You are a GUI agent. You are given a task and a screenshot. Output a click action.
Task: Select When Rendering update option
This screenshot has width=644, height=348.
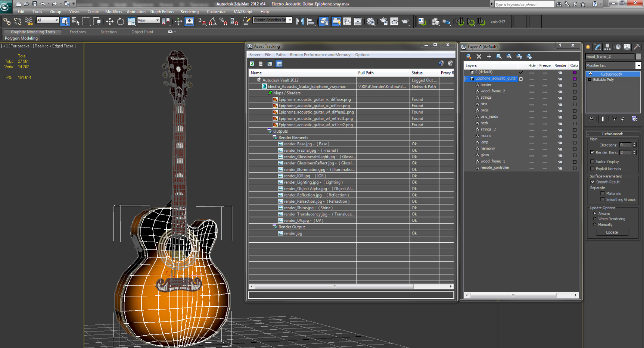click(x=595, y=219)
